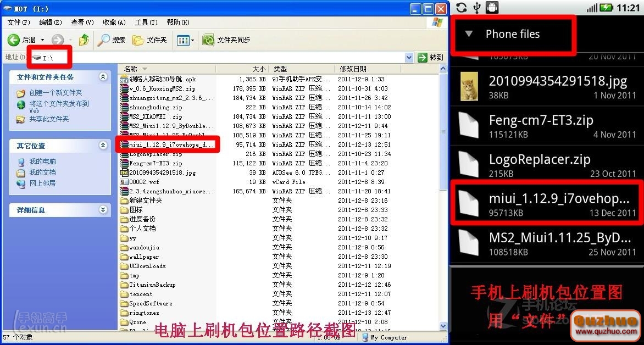The image size is (644, 345).
Task: Select the wandoujia folder icon
Action: [124, 247]
